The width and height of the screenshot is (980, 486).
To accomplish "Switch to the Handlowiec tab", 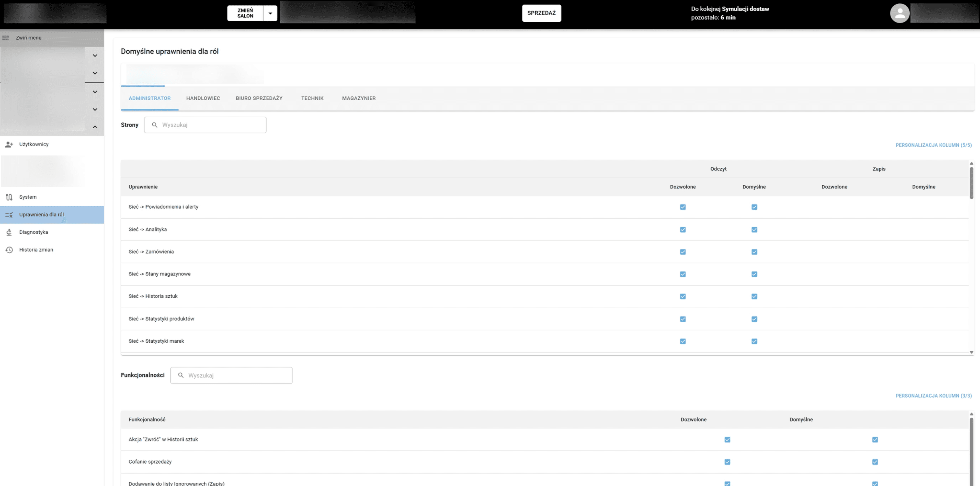I will click(203, 98).
